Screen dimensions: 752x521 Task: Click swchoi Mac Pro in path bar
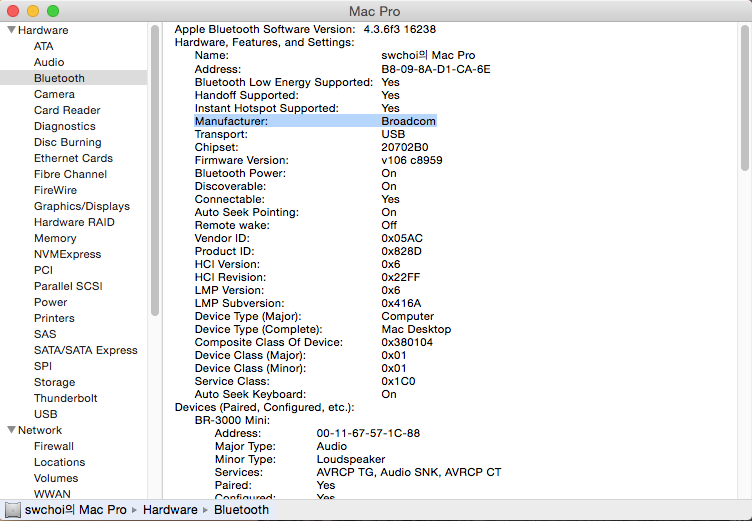click(75, 509)
